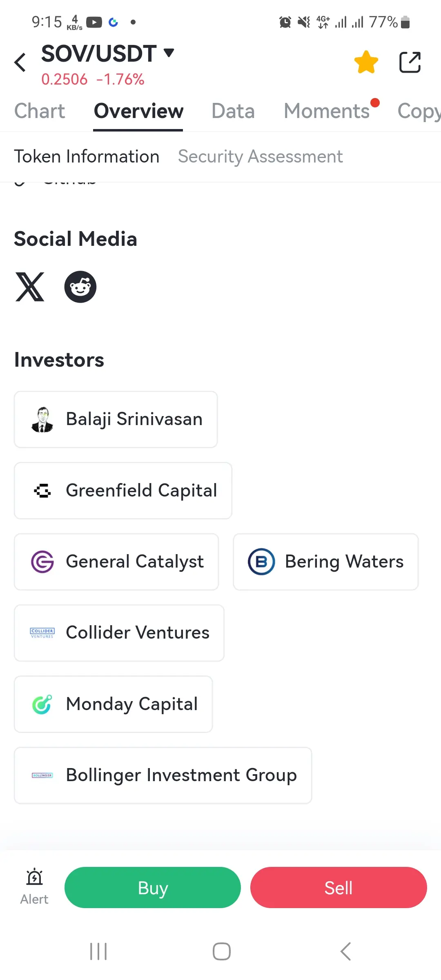
Task: Open the Android recent apps button
Action: (98, 951)
